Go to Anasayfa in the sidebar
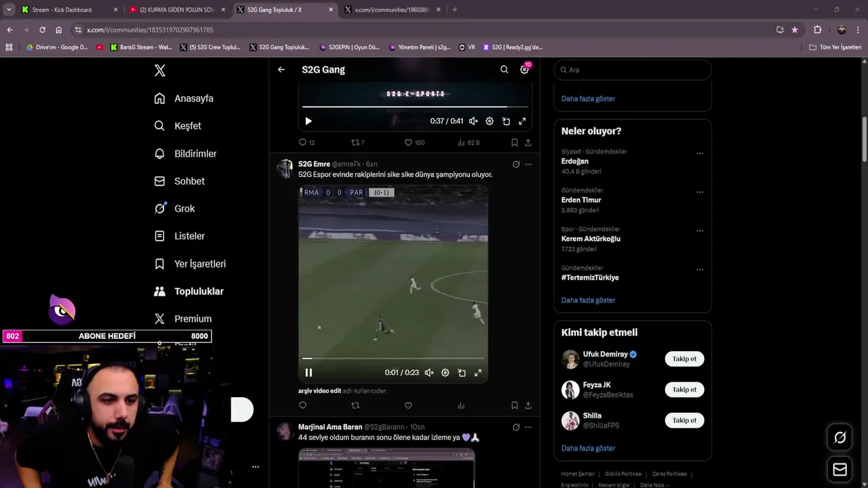 184,98
